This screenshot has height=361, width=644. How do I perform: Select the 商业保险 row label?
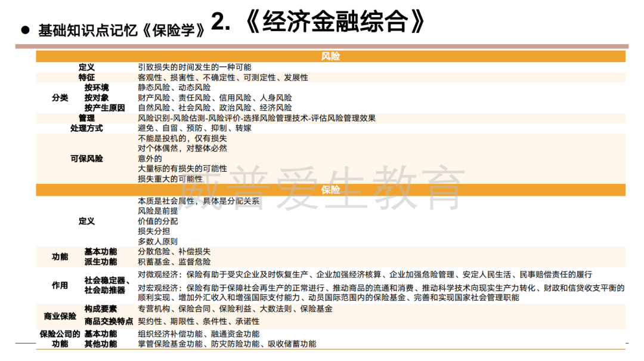click(60, 315)
